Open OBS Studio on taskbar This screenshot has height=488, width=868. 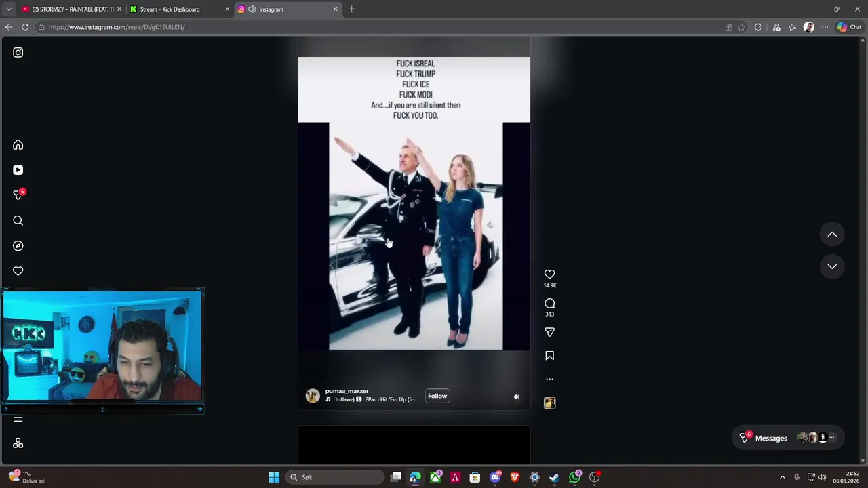595,477
